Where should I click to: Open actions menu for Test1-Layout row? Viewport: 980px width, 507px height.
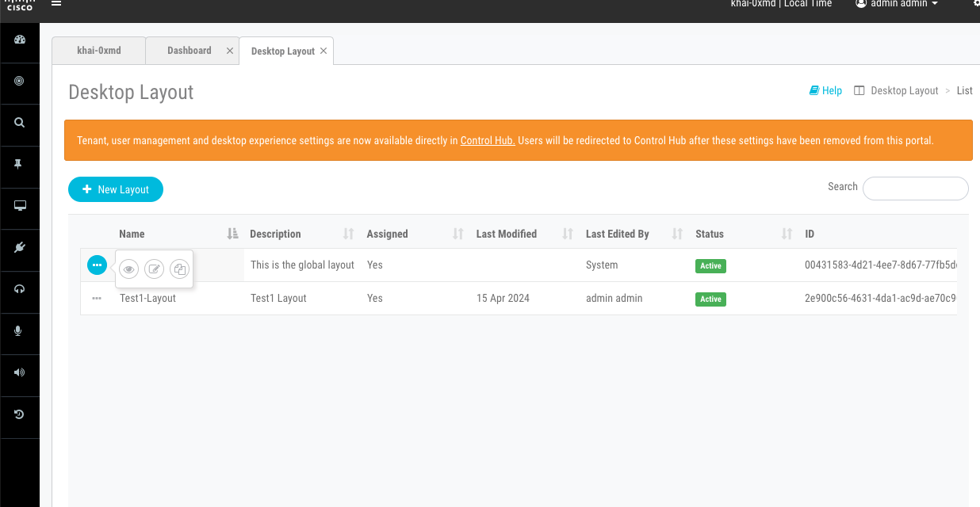(97, 299)
